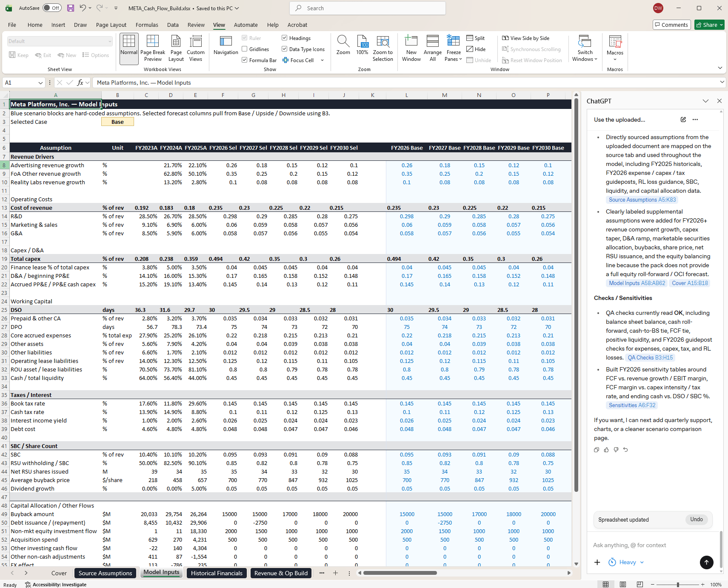Open Focus Cell dropdown arrow
Screen dimensions: 728x588
coord(322,60)
